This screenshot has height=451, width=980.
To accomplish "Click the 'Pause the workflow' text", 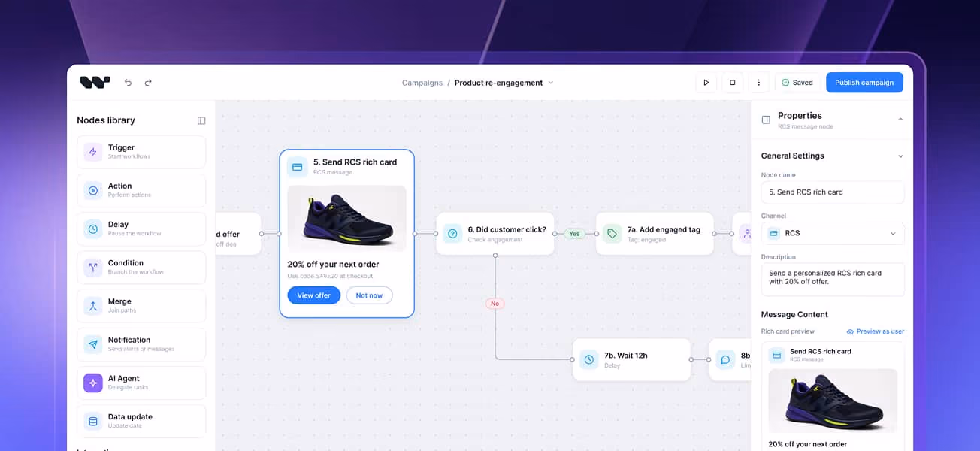I will click(x=133, y=234).
